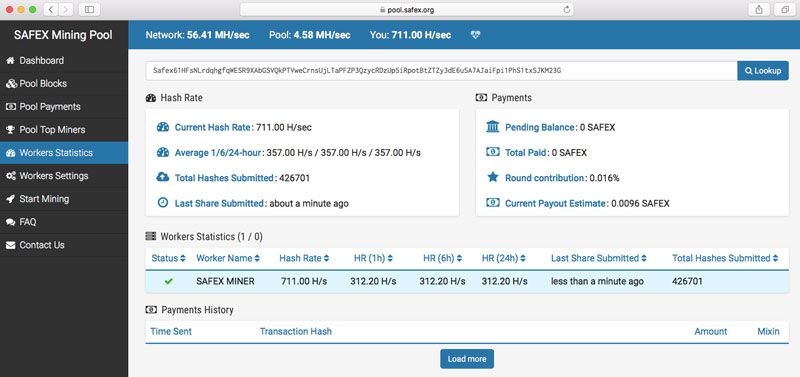The height and width of the screenshot is (377, 800).
Task: Click Network 56.41 MH/sec stat
Action: click(x=197, y=35)
